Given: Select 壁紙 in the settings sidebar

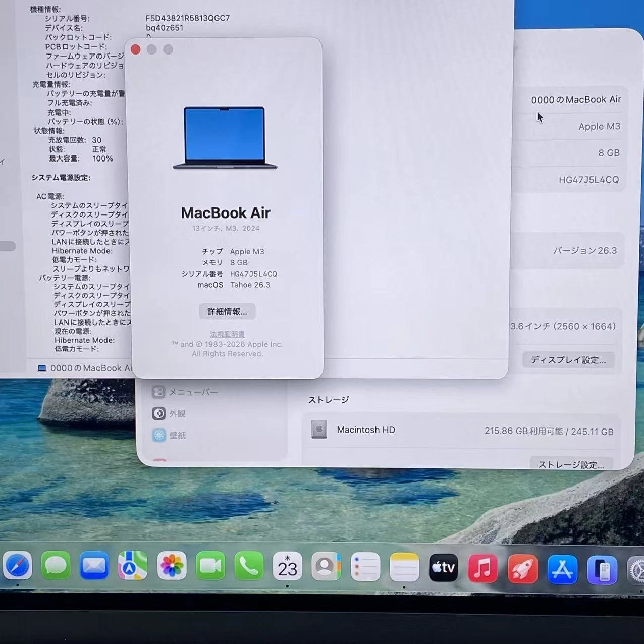Looking at the screenshot, I should pos(177,435).
